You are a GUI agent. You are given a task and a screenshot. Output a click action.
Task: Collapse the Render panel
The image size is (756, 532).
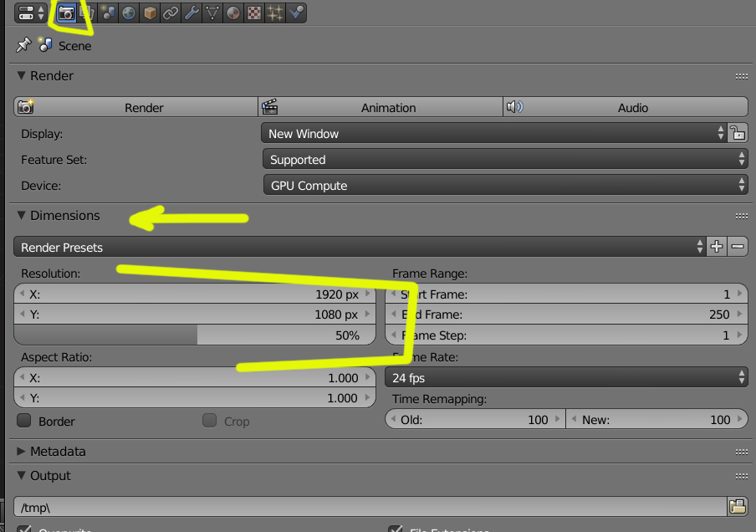(21, 76)
